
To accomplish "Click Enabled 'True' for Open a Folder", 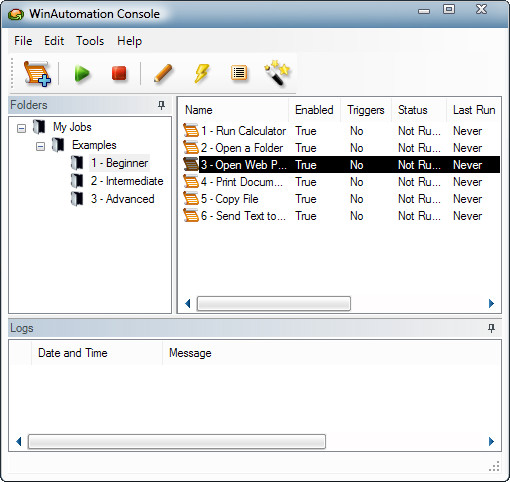I will tap(306, 148).
